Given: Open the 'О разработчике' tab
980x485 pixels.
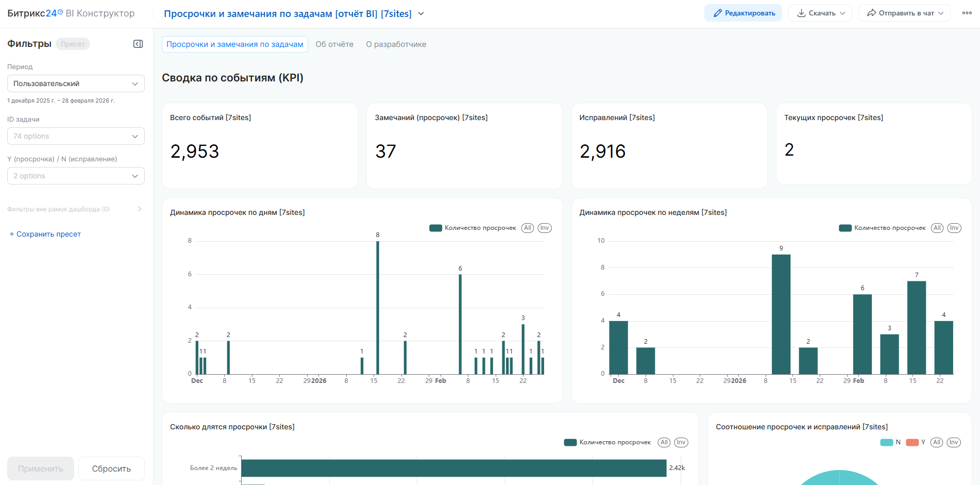Looking at the screenshot, I should point(396,44).
